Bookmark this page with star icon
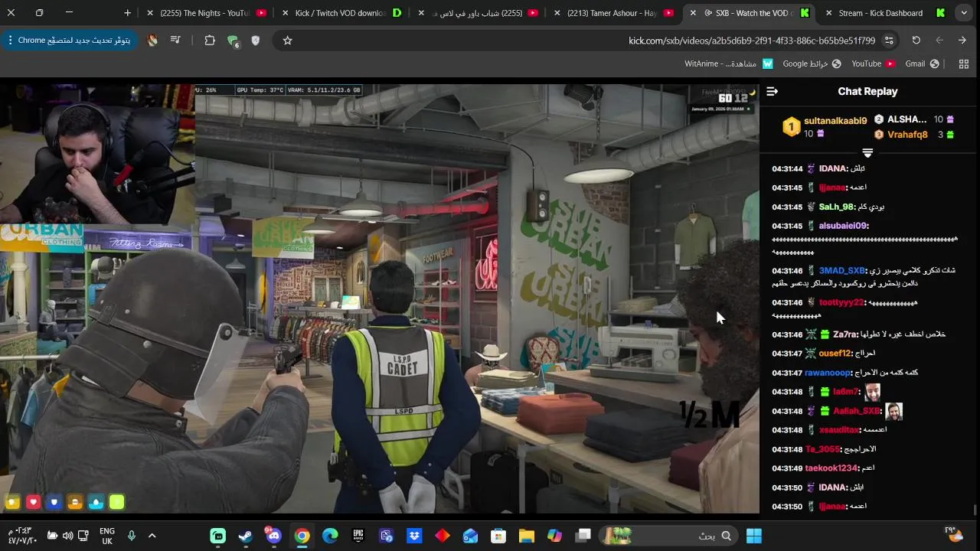Screen dimensions: 980x551 pyautogui.click(x=287, y=40)
